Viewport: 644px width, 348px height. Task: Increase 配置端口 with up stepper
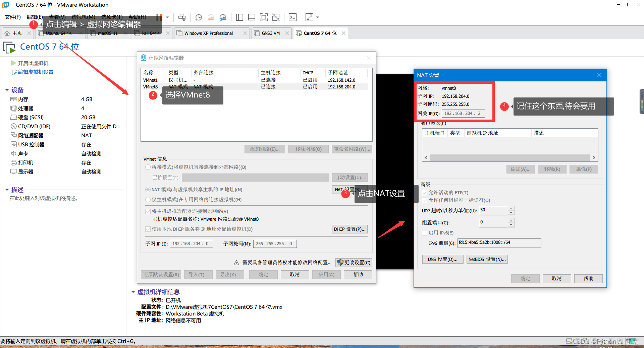click(x=511, y=220)
